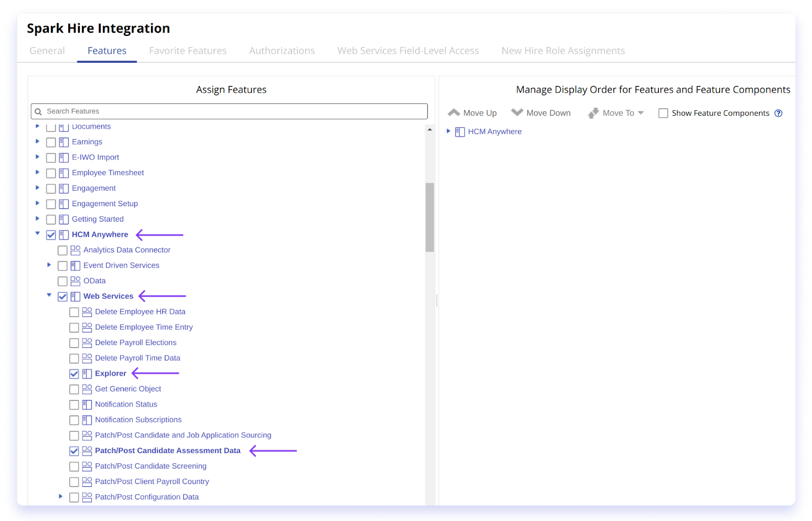Click the Employee Timesheet feature link
The width and height of the screenshot is (812, 521).
click(x=108, y=173)
